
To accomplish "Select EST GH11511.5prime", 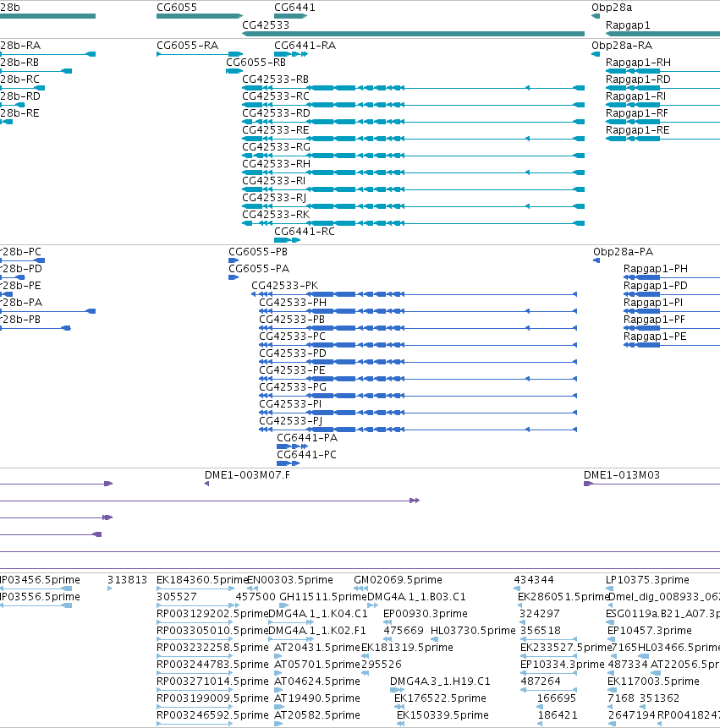I will [323, 597].
